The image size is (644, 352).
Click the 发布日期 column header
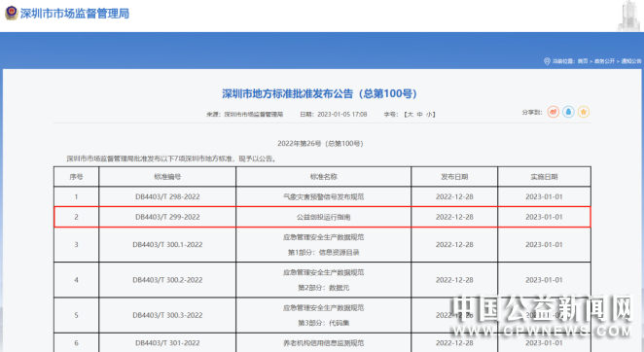click(454, 177)
